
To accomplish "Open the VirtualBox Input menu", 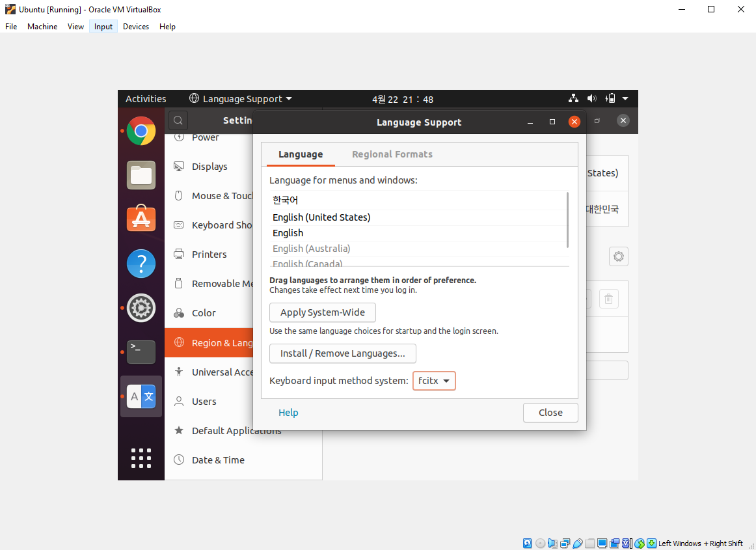I will point(103,27).
